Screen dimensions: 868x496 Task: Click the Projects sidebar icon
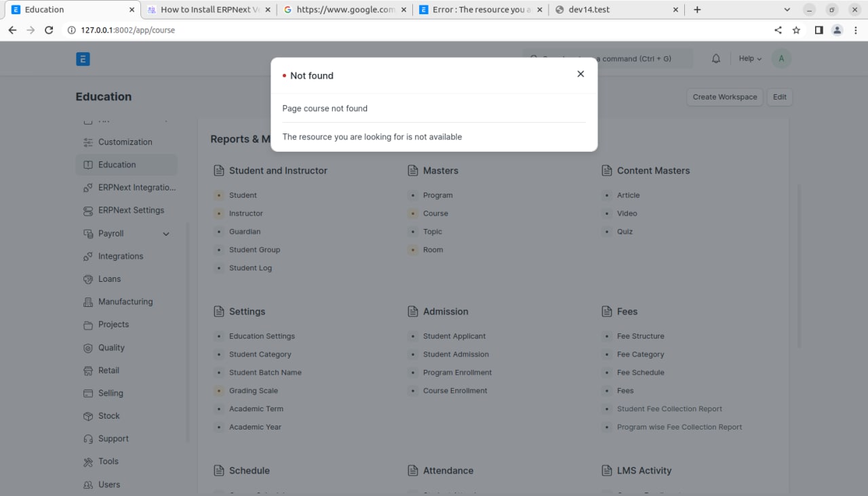click(87, 325)
